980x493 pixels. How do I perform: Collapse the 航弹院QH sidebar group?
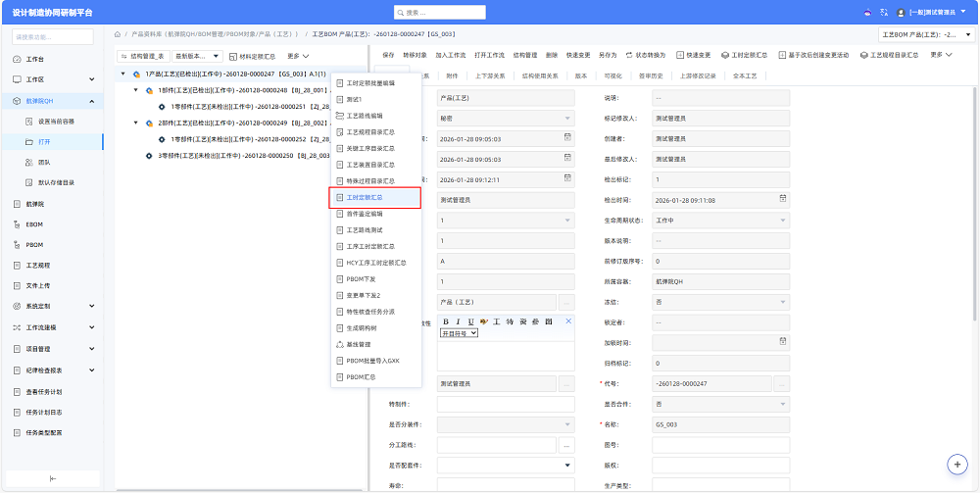[91, 101]
